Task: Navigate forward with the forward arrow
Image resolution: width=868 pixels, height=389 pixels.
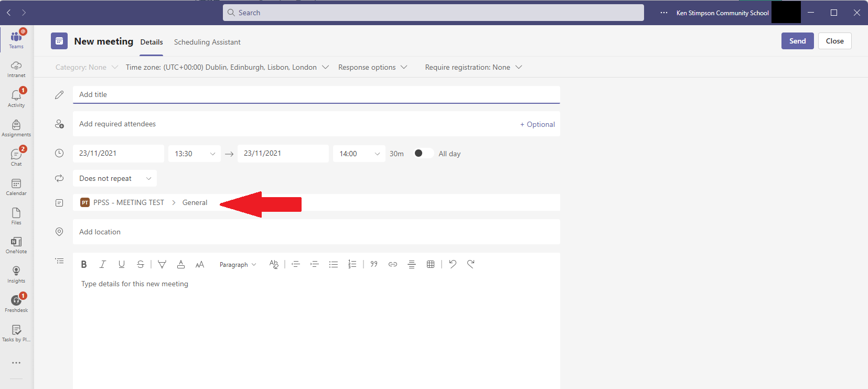Action: coord(24,13)
